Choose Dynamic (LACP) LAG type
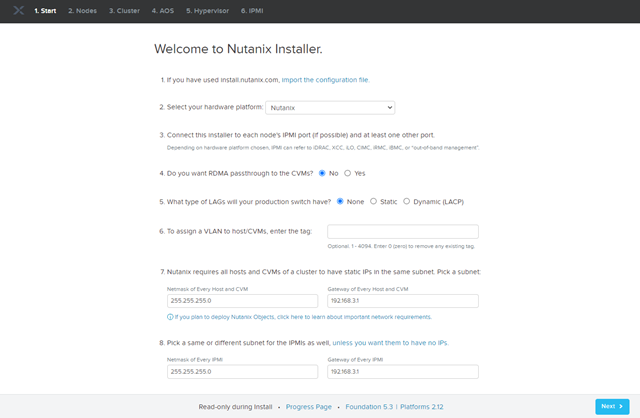Viewport: 640px width, 418px height. coord(407,201)
